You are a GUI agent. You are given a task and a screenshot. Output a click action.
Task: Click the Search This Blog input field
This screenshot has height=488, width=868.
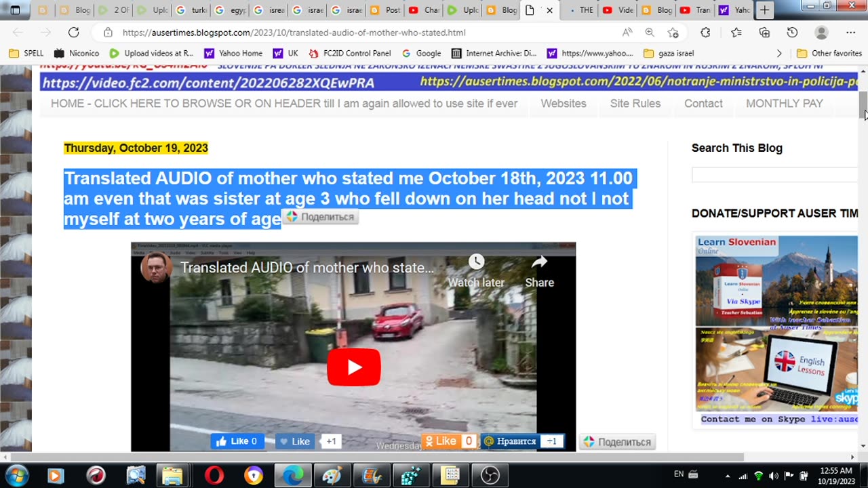(x=774, y=175)
